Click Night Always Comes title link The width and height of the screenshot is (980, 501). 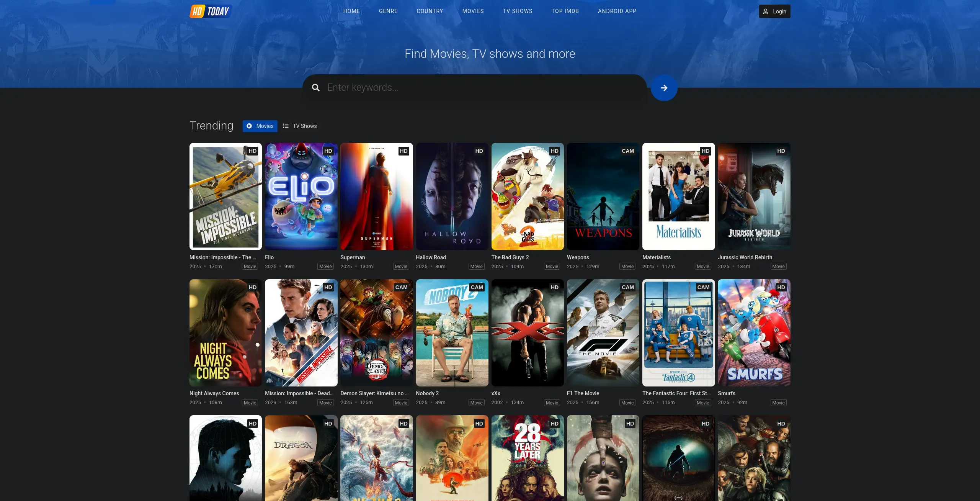click(214, 393)
